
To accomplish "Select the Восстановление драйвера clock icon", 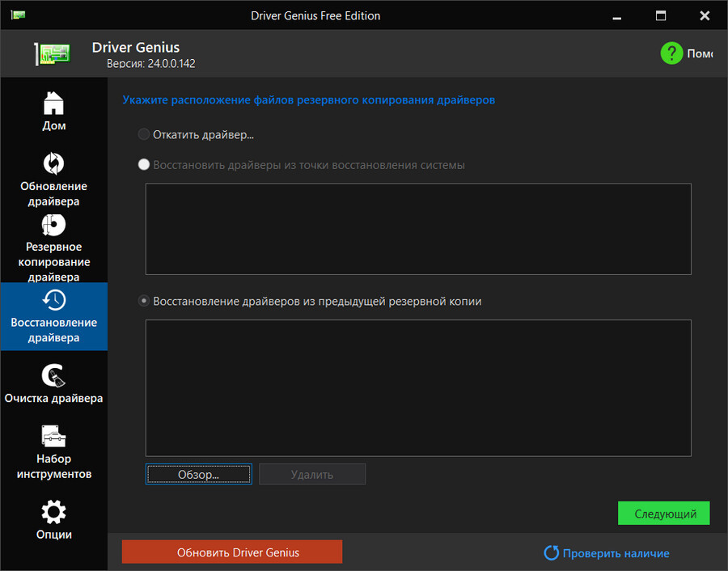I will (x=54, y=300).
